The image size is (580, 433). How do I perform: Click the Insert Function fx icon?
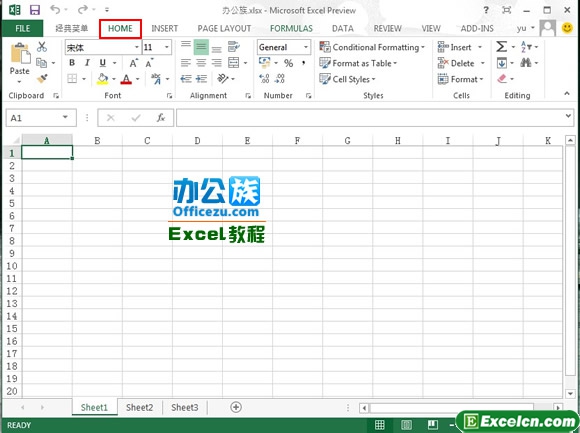(x=161, y=118)
